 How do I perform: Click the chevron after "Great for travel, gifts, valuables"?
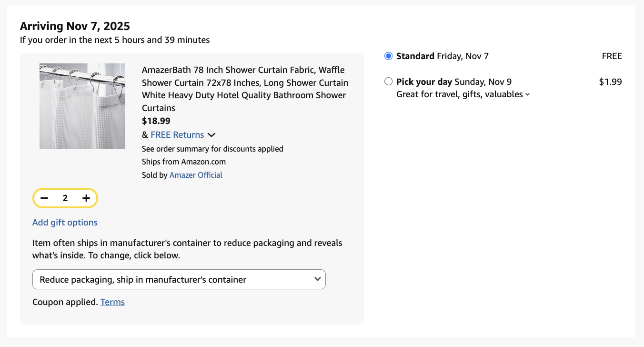527,94
